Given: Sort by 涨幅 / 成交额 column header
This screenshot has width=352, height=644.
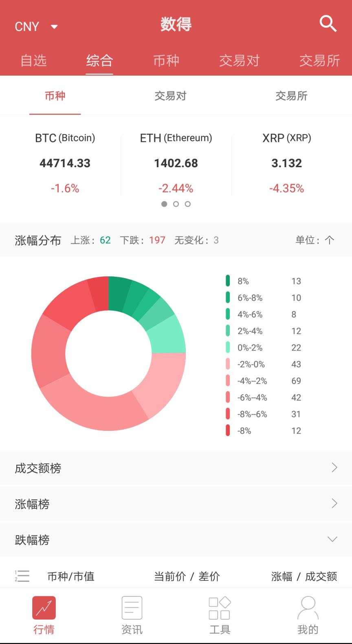Looking at the screenshot, I should pyautogui.click(x=304, y=576).
